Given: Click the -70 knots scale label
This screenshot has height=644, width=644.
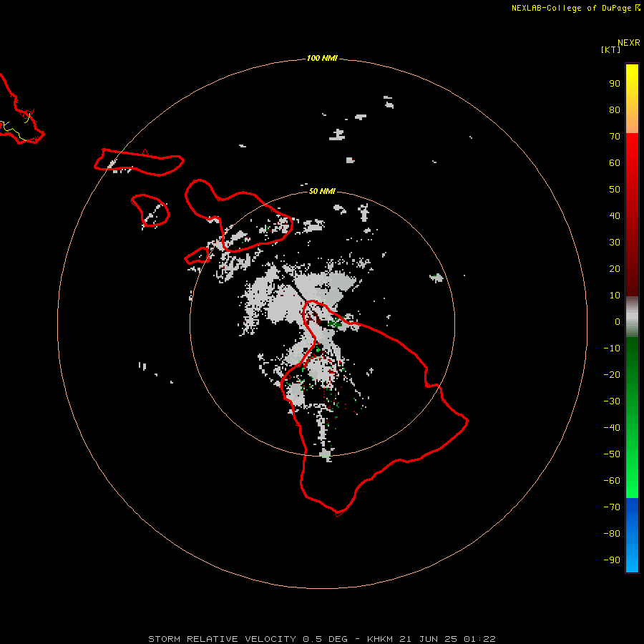Looking at the screenshot, I should (612, 507).
